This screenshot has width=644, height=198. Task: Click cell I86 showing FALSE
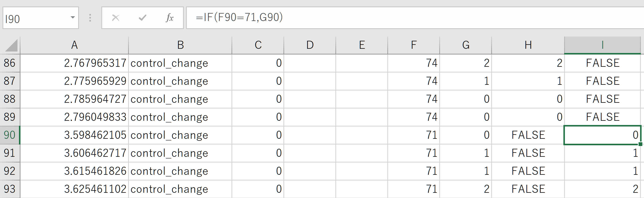point(602,63)
